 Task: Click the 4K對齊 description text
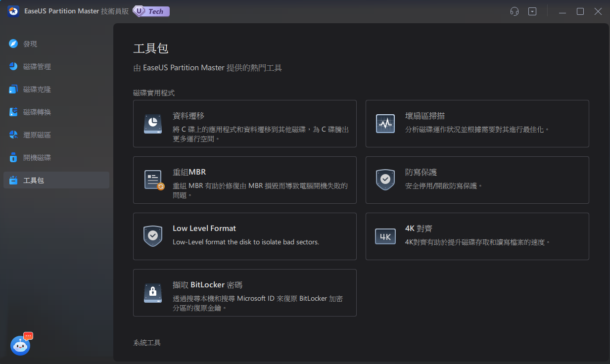click(478, 242)
